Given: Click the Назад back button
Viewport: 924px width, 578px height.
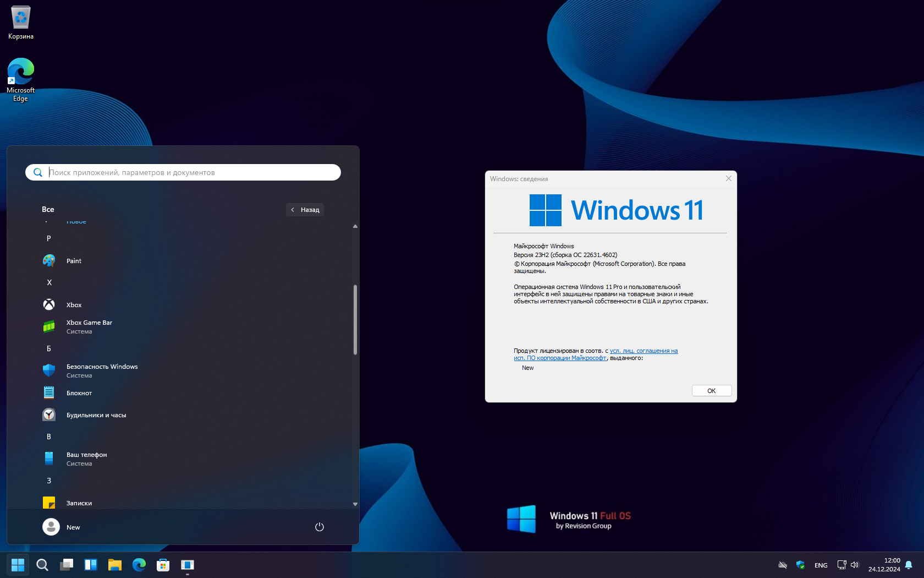Looking at the screenshot, I should pyautogui.click(x=305, y=210).
